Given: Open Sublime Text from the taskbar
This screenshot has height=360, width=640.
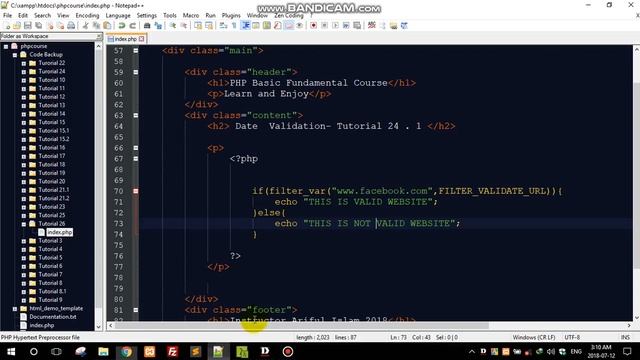Looking at the screenshot, I should (196, 351).
